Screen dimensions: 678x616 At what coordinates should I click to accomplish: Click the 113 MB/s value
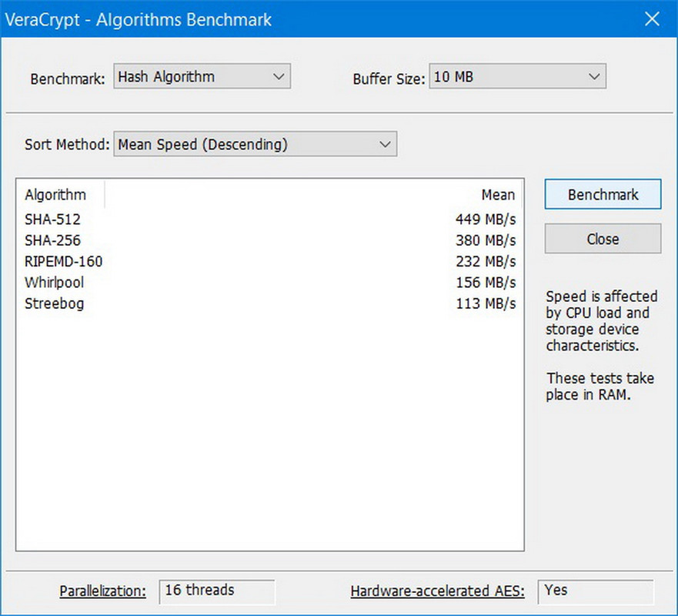point(486,303)
